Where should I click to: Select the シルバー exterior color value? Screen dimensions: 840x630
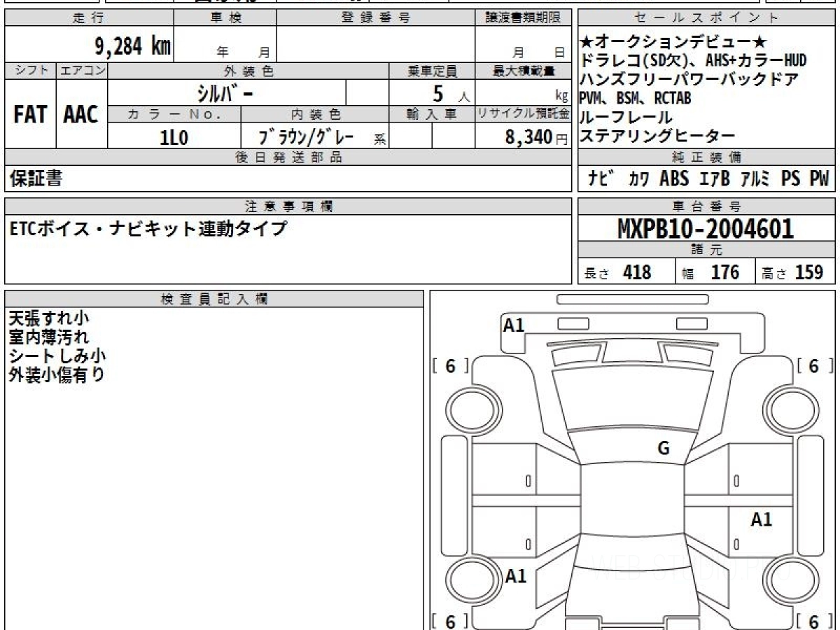[x=226, y=92]
